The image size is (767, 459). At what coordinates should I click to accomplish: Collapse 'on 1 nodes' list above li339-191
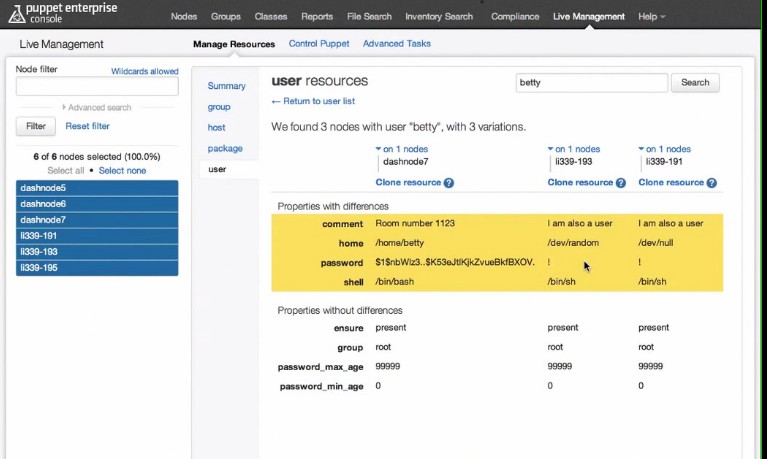click(667, 149)
